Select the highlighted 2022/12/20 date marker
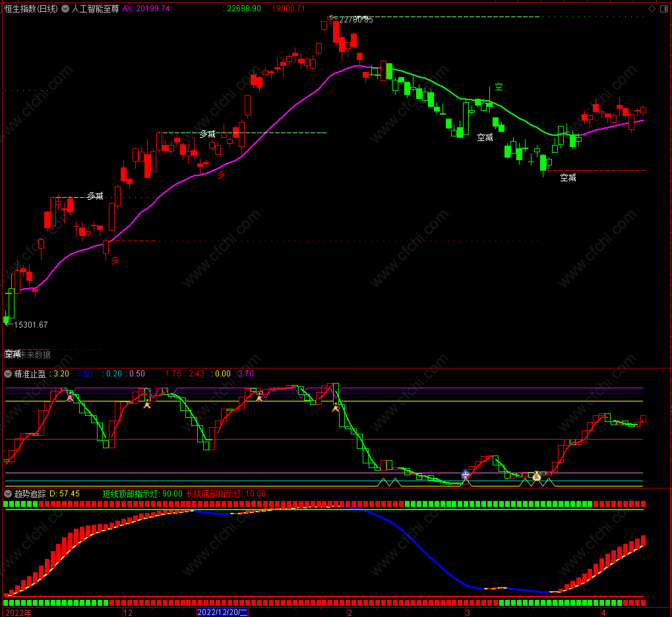Image resolution: width=672 pixels, height=617 pixels. point(222,612)
